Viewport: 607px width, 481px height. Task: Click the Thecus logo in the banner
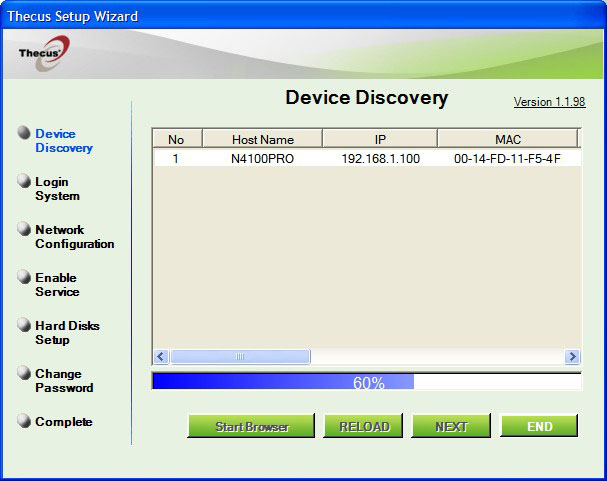point(45,53)
